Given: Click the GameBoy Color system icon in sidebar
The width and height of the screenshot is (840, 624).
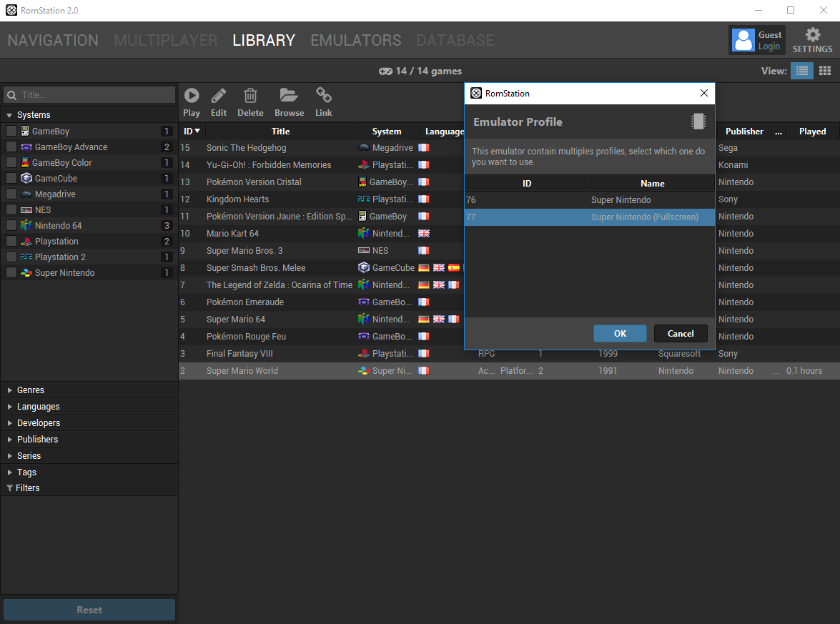Looking at the screenshot, I should tap(24, 162).
